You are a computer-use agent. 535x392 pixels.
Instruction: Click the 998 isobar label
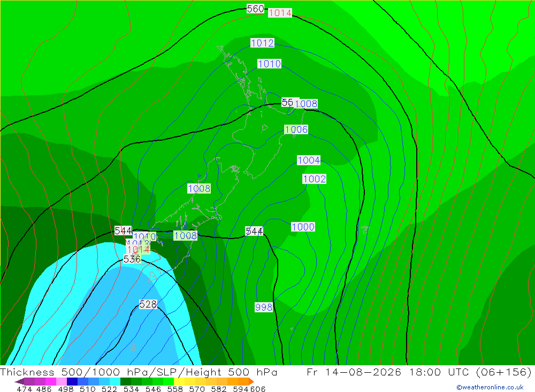click(x=264, y=307)
